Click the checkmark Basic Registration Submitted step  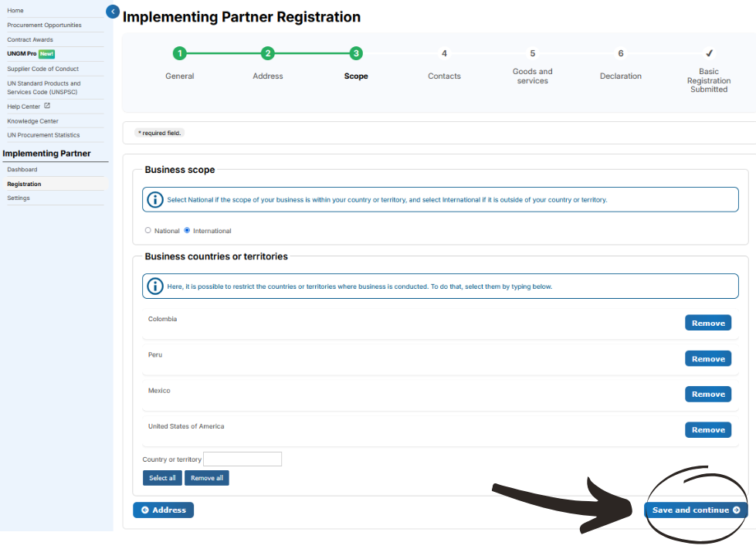click(x=709, y=53)
